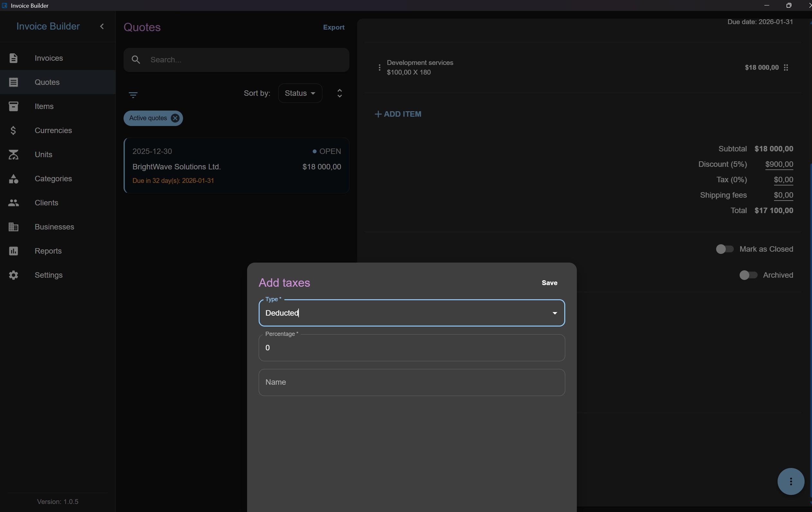Click the drag handle beside $18 000,00

point(786,67)
